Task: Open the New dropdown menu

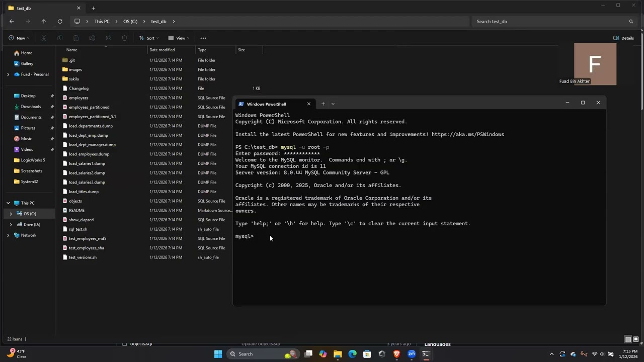Action: click(x=19, y=38)
